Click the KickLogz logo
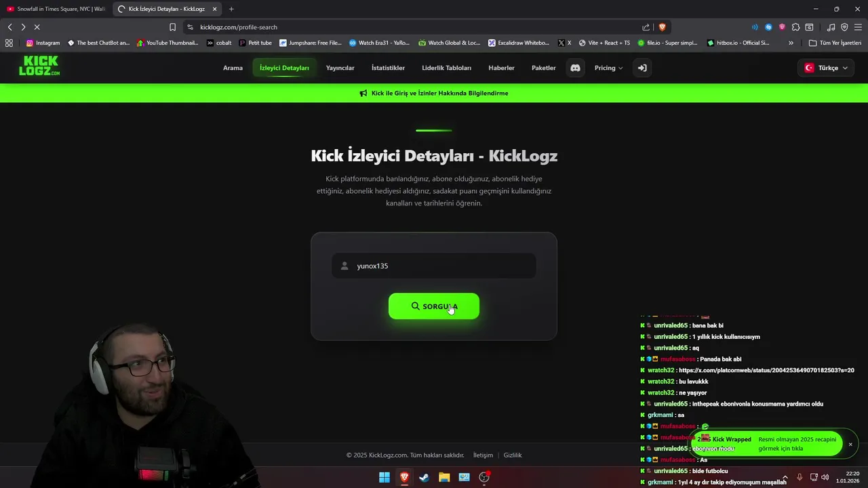Viewport: 868px width, 488px height. [39, 66]
